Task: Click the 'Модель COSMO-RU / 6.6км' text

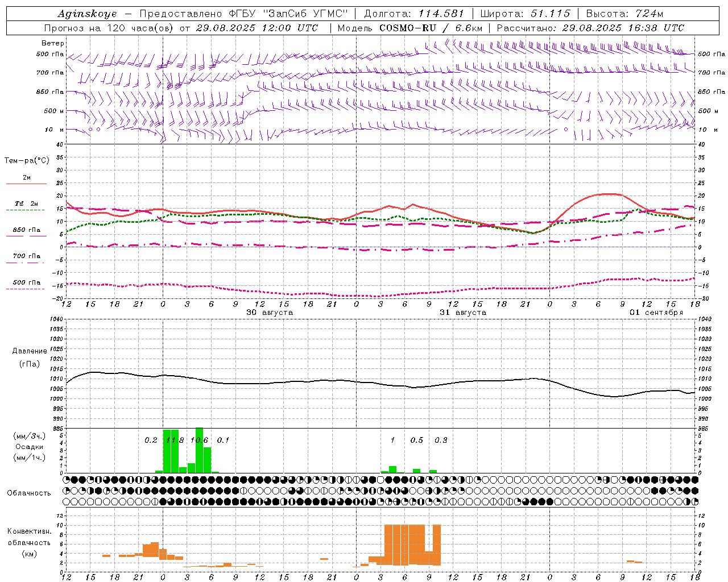Action: tap(409, 28)
